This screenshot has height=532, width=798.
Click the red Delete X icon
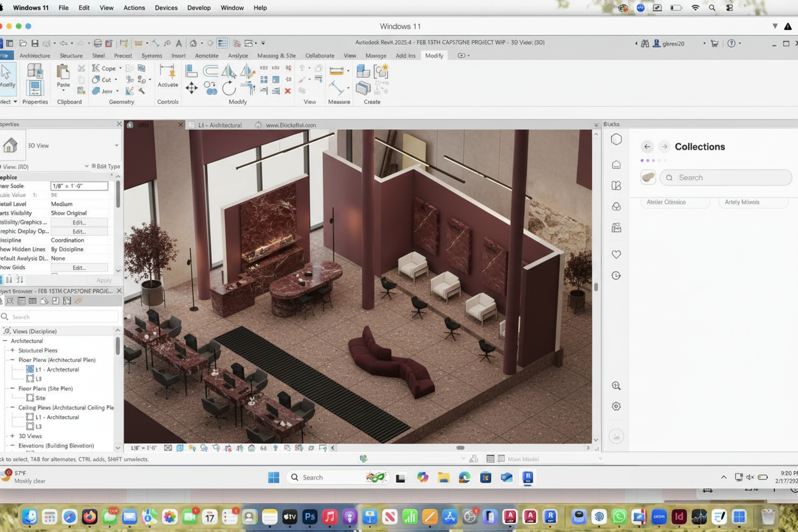[x=288, y=91]
